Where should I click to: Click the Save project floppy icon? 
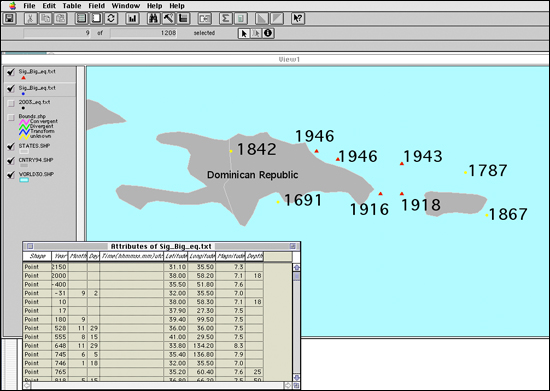9,18
